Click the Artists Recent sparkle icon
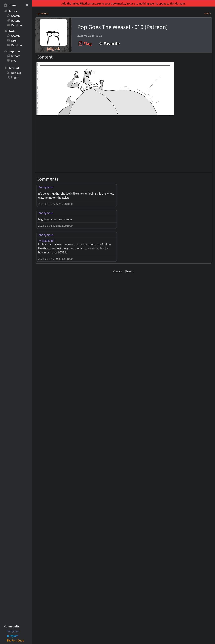 point(9,21)
